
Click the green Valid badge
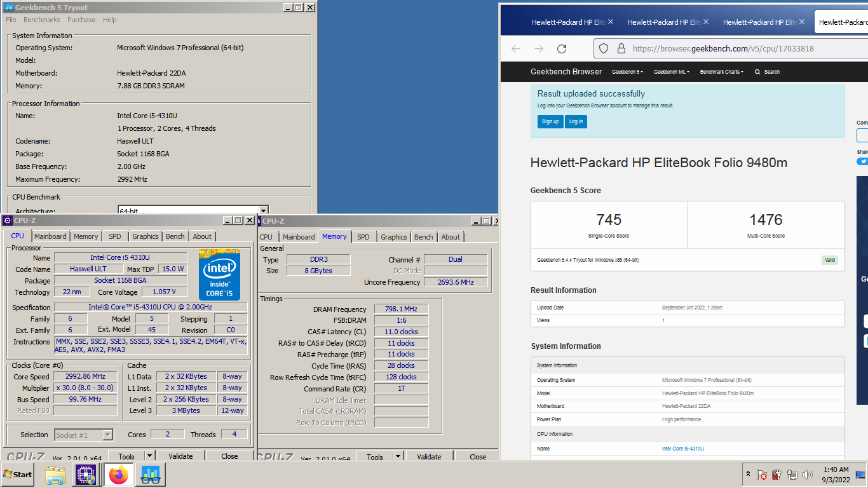pyautogui.click(x=829, y=260)
